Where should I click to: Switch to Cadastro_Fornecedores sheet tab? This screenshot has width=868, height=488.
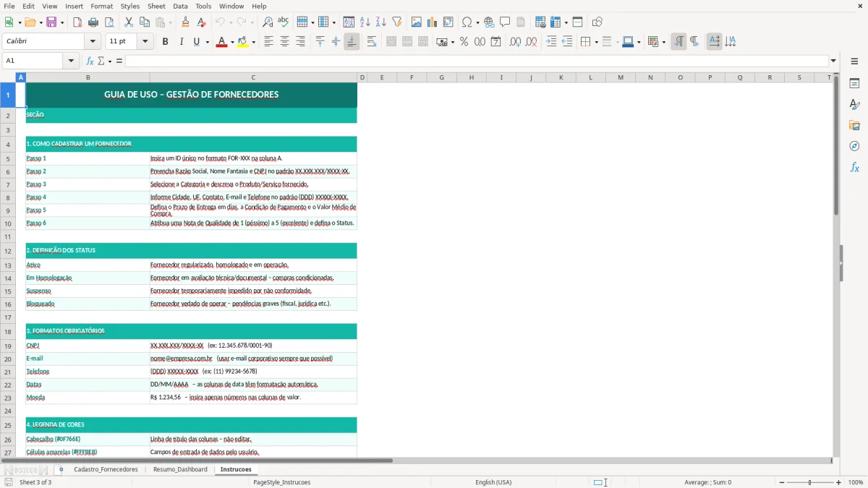pyautogui.click(x=106, y=469)
